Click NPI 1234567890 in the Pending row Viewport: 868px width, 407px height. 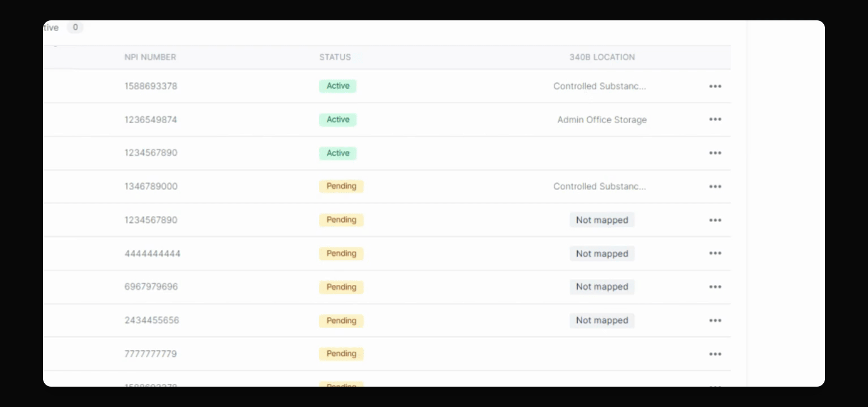151,220
